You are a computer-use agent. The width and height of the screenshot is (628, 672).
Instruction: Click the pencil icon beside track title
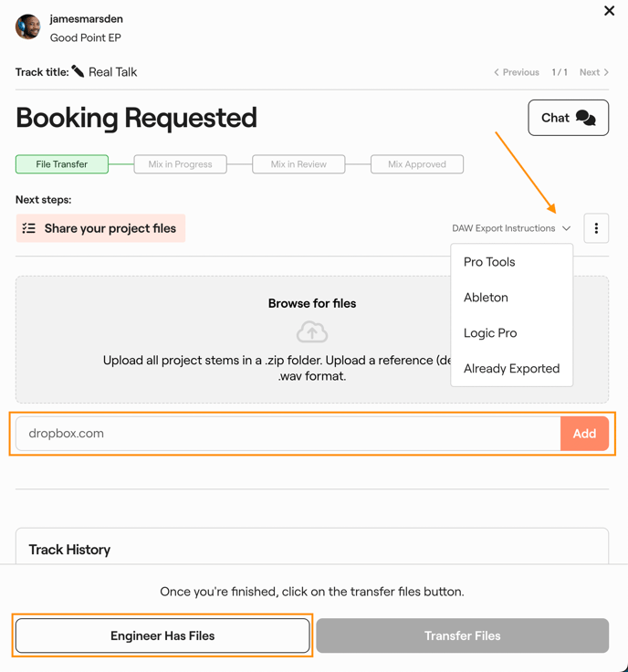[78, 71]
